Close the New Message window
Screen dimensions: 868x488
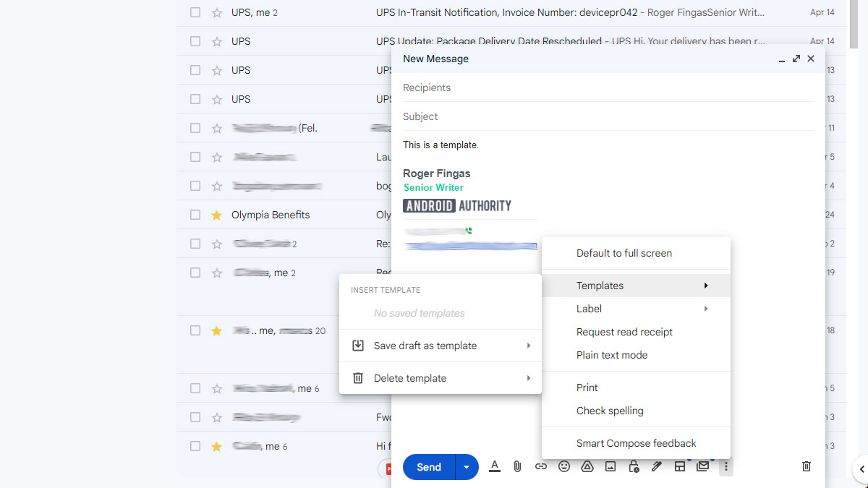pyautogui.click(x=811, y=59)
